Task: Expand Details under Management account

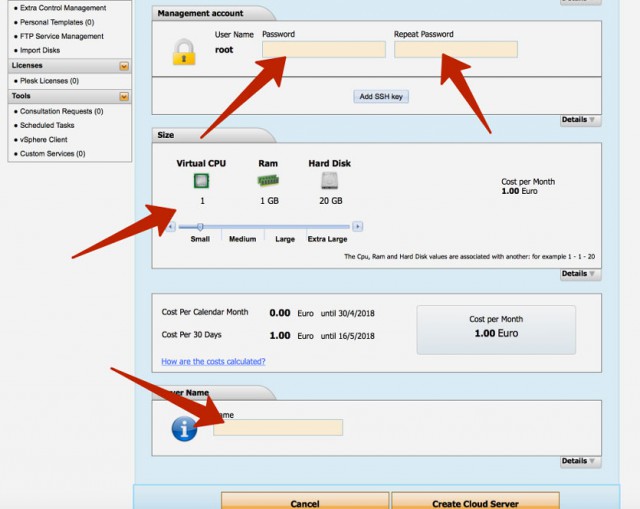Action: [579, 120]
